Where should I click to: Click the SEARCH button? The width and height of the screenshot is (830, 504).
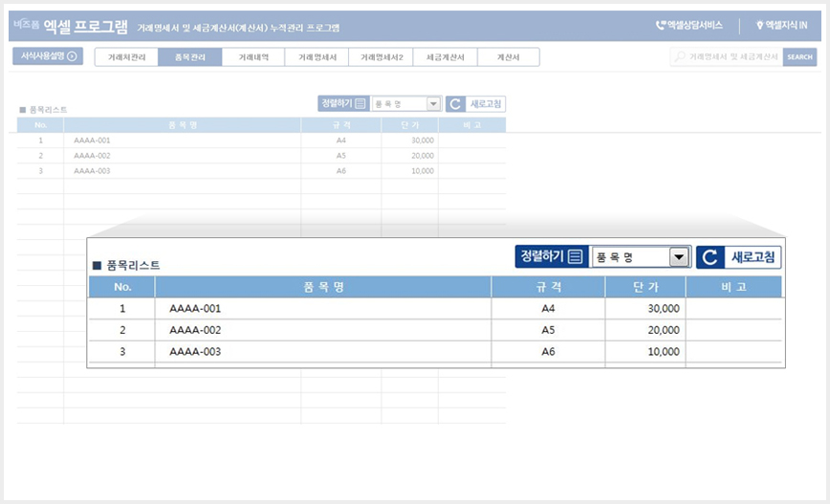pos(799,57)
